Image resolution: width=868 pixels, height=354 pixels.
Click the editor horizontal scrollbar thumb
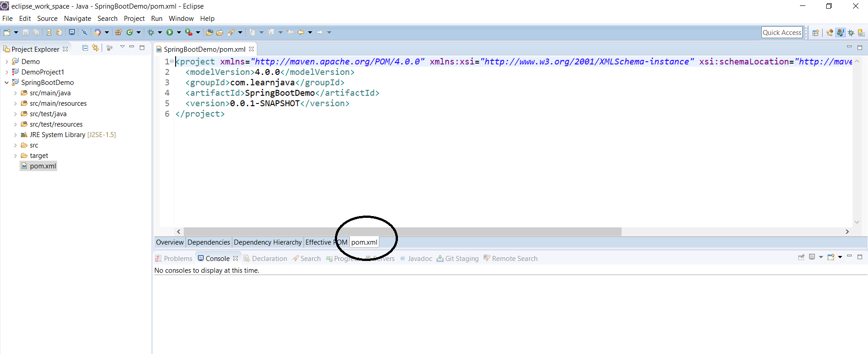point(402,231)
